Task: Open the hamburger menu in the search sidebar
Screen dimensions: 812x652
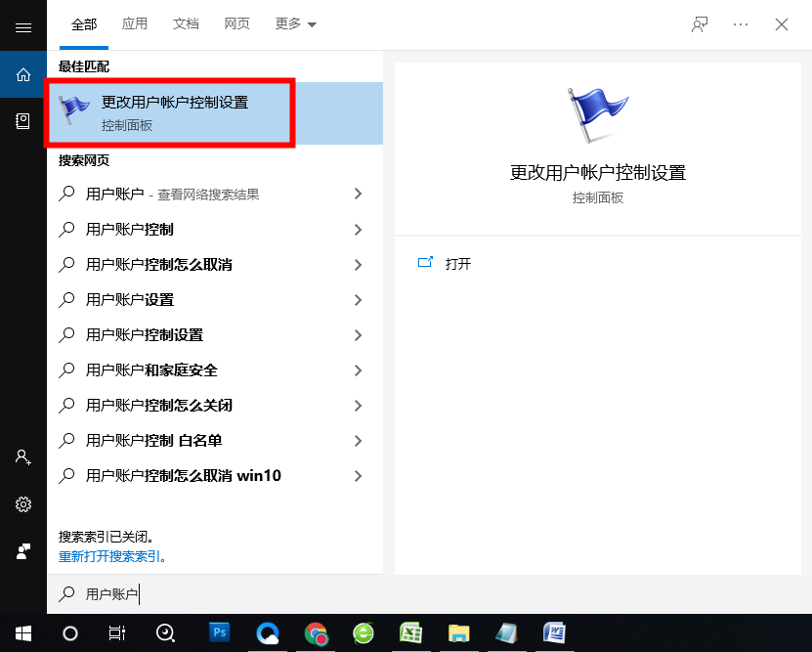Action: [x=23, y=27]
